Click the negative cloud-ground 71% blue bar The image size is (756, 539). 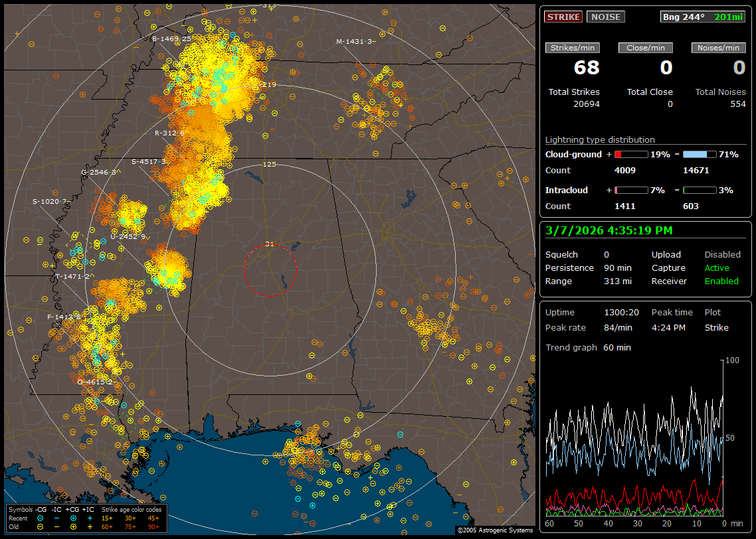(x=699, y=154)
